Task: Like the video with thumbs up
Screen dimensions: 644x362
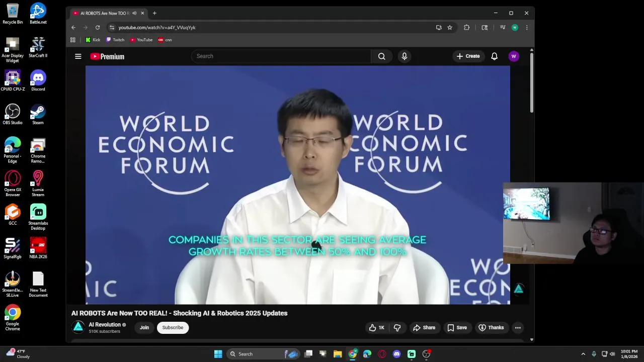Action: click(x=376, y=328)
